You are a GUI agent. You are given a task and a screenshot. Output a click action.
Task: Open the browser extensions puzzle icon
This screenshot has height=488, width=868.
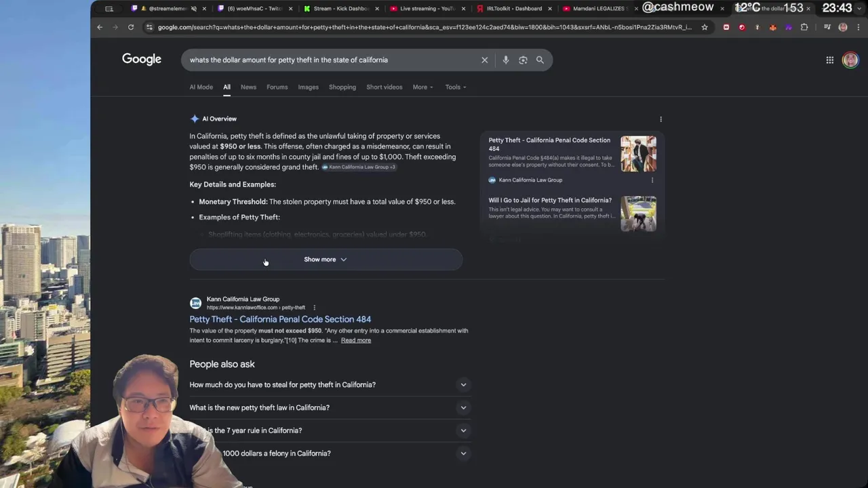pos(804,27)
